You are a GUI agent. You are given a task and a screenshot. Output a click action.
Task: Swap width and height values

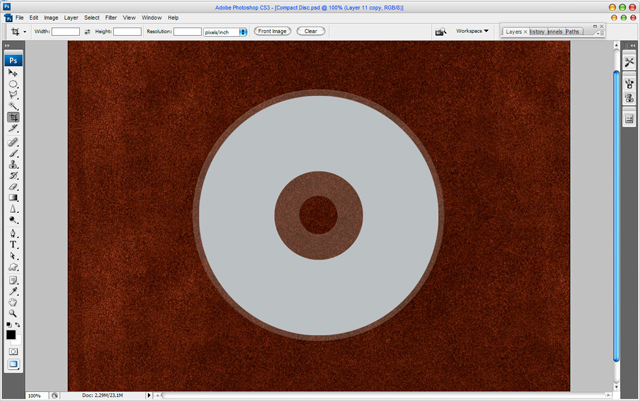(87, 31)
